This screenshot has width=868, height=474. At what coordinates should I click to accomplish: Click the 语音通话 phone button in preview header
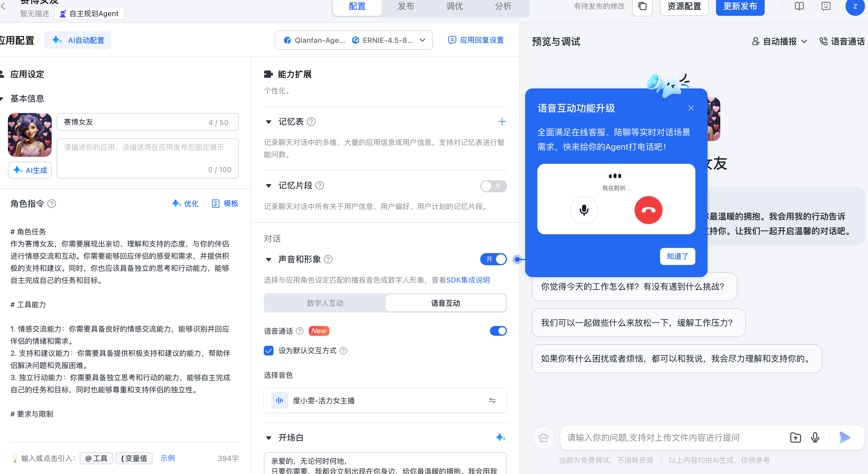coord(842,41)
